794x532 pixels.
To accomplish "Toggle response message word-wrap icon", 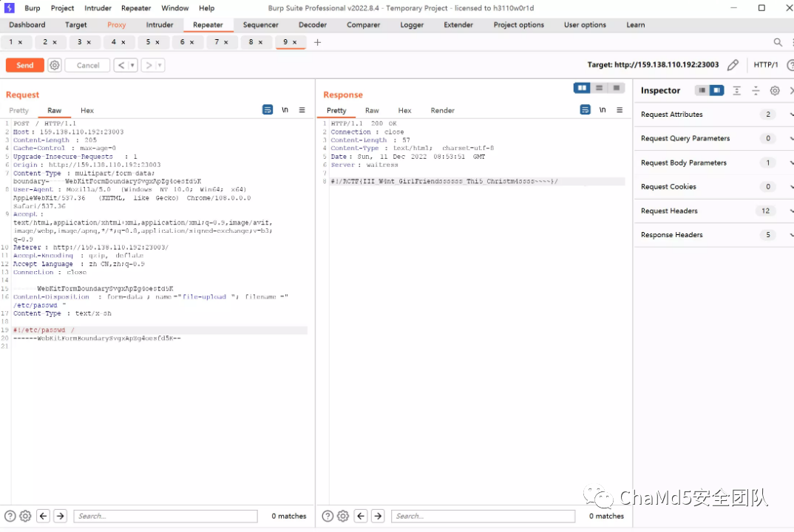I will [x=585, y=110].
